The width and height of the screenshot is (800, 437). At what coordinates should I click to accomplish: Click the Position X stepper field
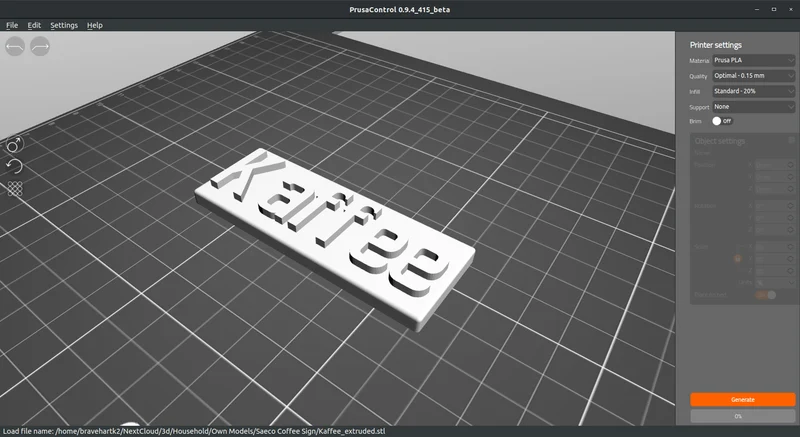coord(774,165)
